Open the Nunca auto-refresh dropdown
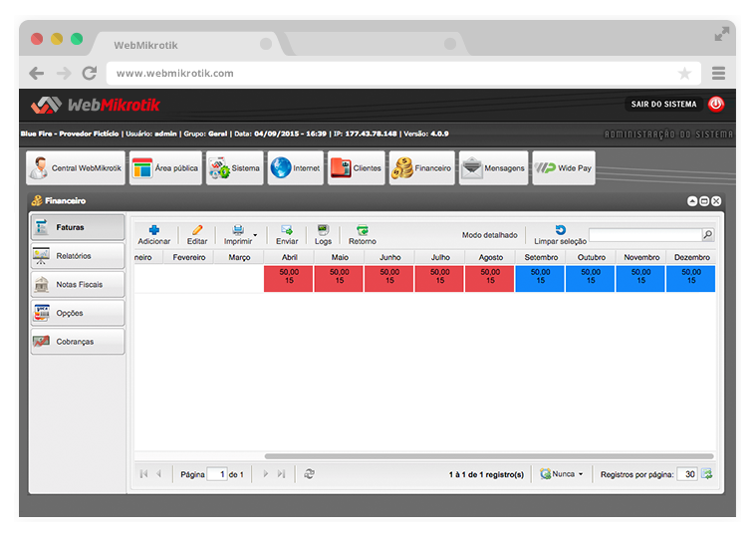756x536 pixels. pos(562,474)
